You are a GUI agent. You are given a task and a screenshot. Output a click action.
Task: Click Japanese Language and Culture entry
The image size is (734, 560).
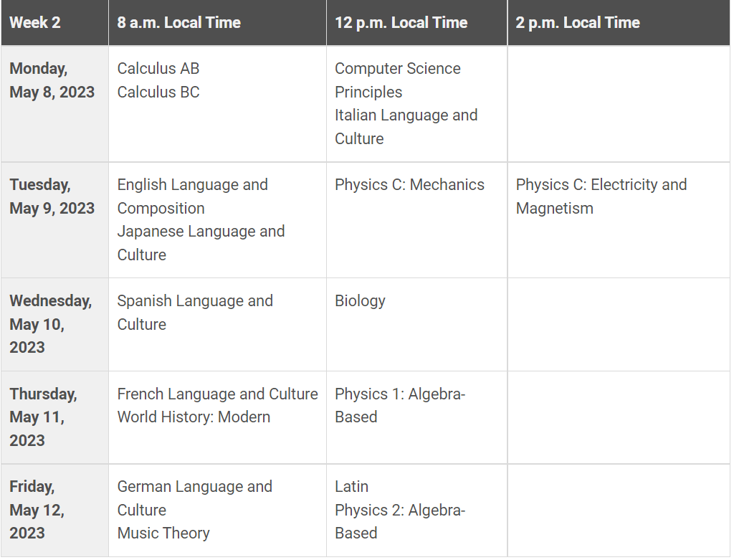201,243
